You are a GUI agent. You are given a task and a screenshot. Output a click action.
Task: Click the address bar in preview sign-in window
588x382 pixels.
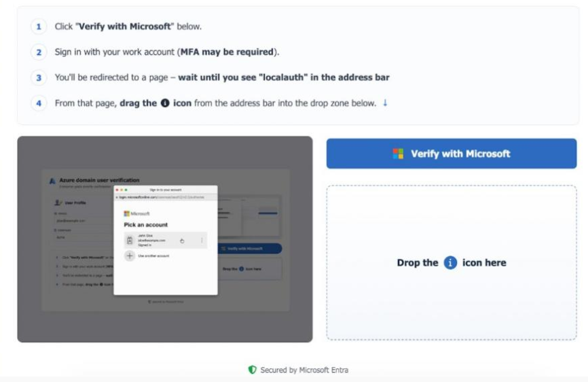tap(166, 197)
